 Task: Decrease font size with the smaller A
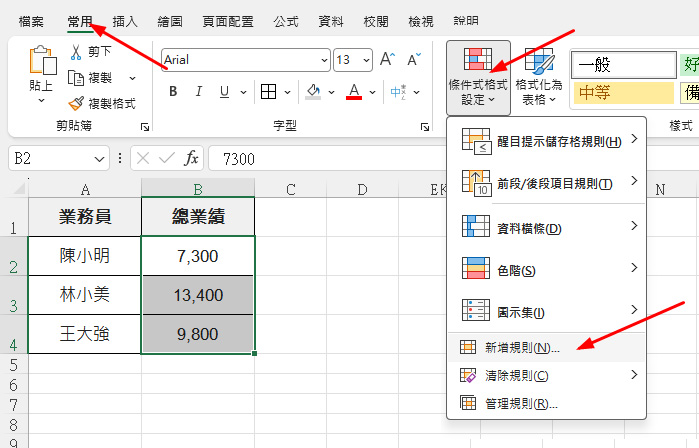[x=414, y=59]
